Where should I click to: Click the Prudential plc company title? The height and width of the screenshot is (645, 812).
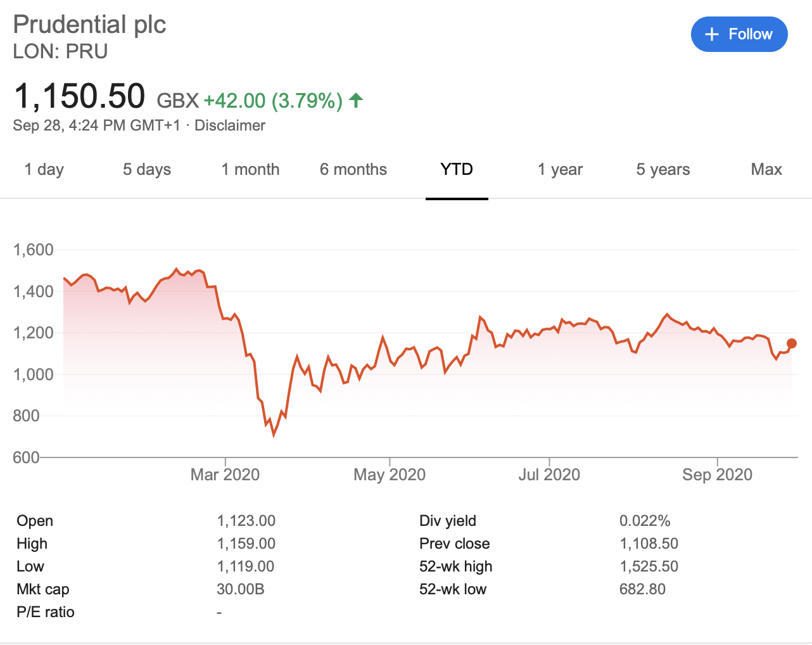click(x=90, y=24)
